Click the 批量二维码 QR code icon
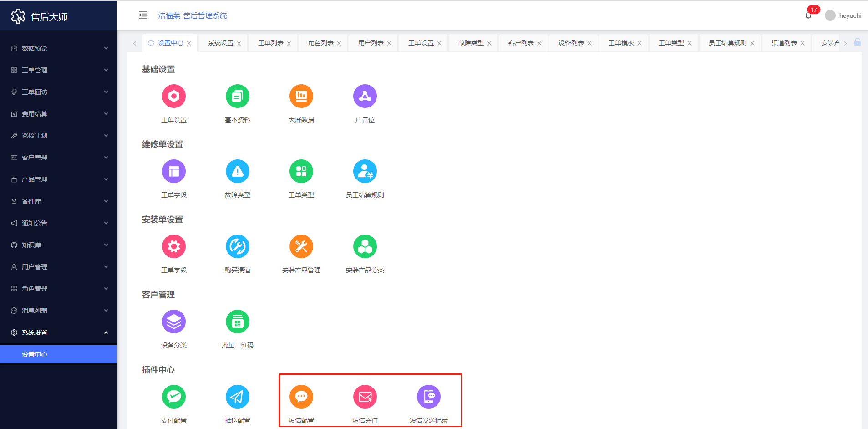Image resolution: width=868 pixels, height=429 pixels. click(x=237, y=322)
